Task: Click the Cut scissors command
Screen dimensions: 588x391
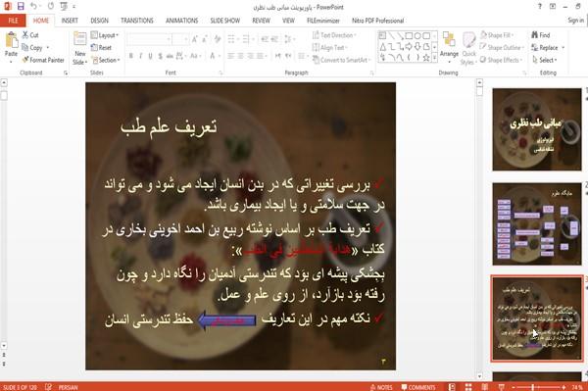Action: pyautogui.click(x=30, y=35)
